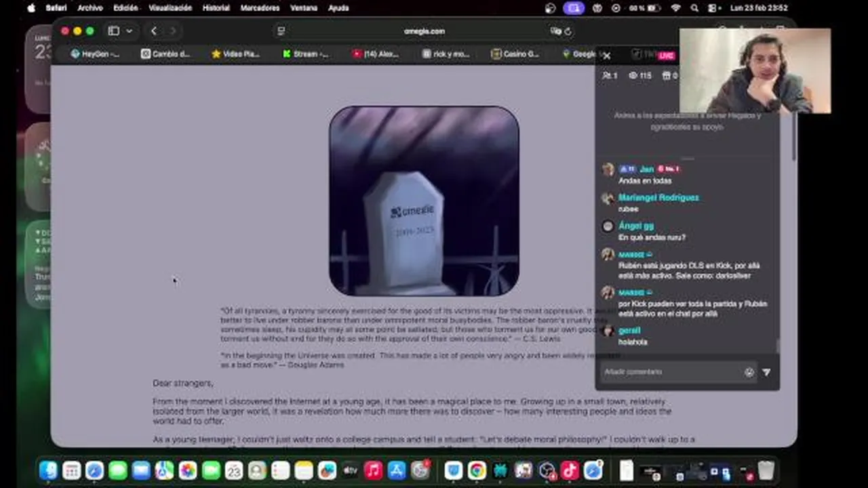
Task: Close the live chat panel with X
Action: pyautogui.click(x=607, y=56)
